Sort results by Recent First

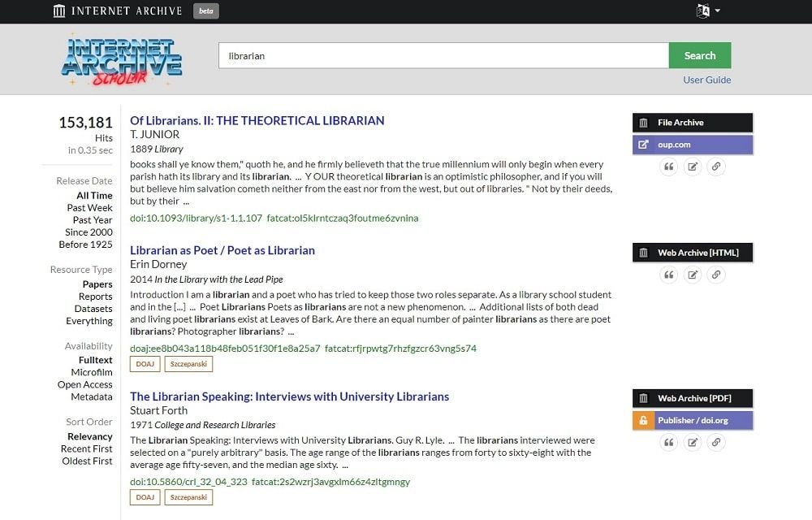click(x=87, y=449)
